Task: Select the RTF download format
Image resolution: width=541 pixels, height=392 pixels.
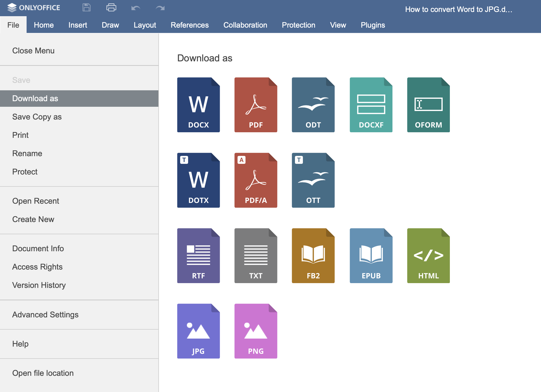Action: [x=198, y=255]
